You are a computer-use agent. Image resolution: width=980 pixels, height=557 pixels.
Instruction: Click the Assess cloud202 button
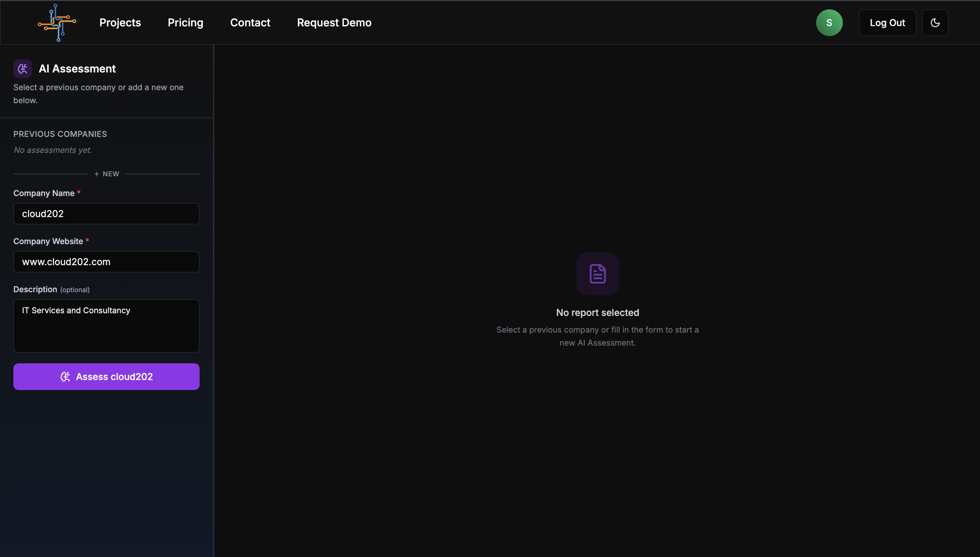(x=106, y=377)
